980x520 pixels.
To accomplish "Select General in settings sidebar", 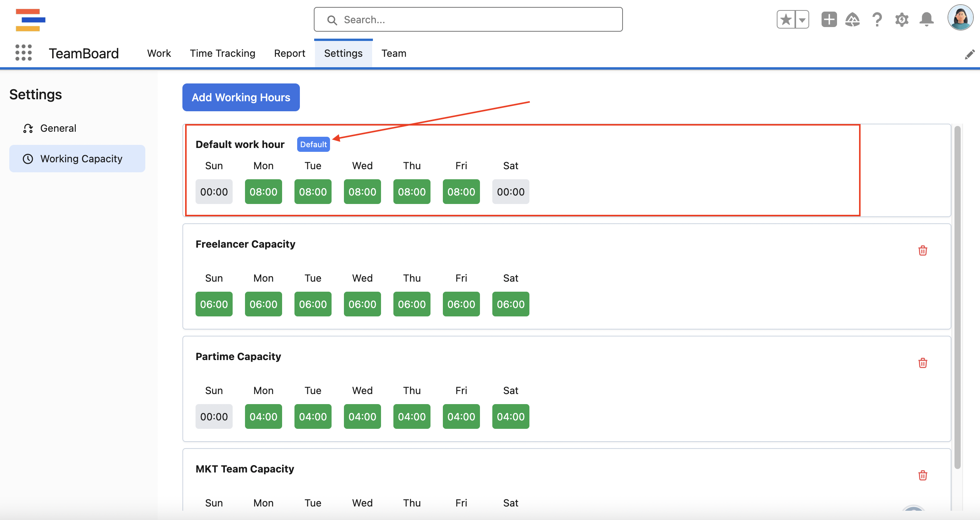I will [58, 128].
